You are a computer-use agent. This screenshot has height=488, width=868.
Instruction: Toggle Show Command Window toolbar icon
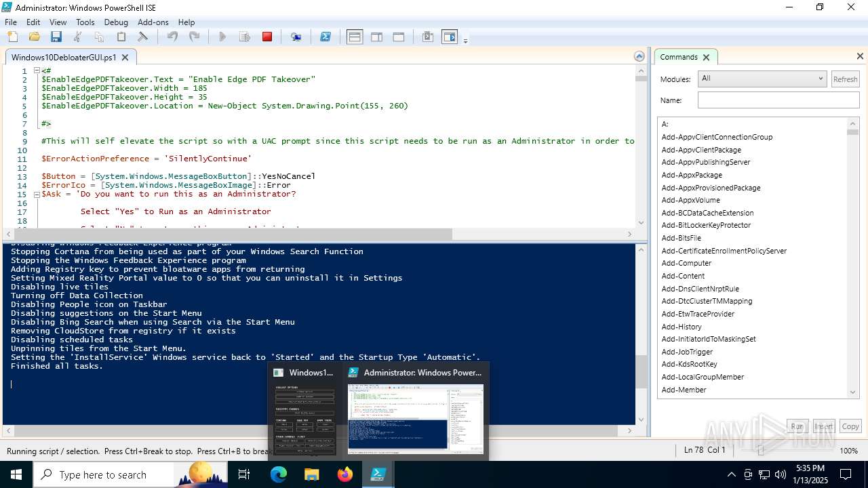click(x=428, y=37)
